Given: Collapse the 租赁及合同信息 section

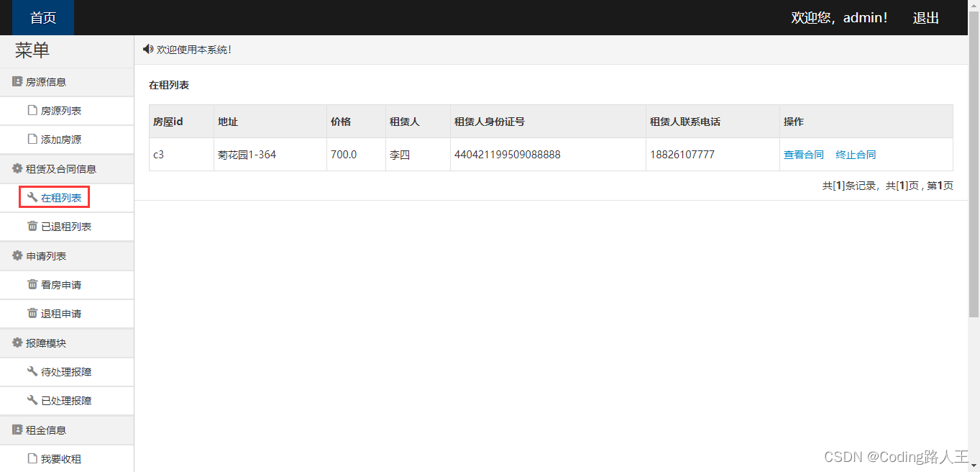Looking at the screenshot, I should pos(67,169).
